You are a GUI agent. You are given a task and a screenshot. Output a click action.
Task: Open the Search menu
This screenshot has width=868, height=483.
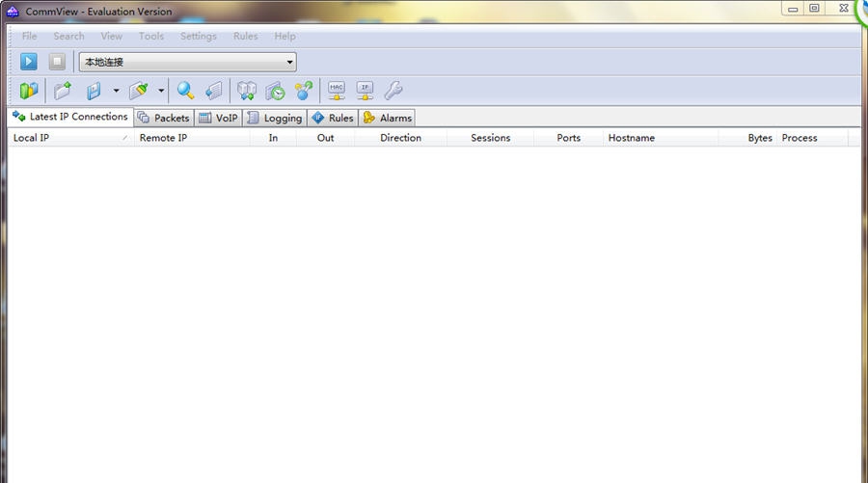(68, 36)
